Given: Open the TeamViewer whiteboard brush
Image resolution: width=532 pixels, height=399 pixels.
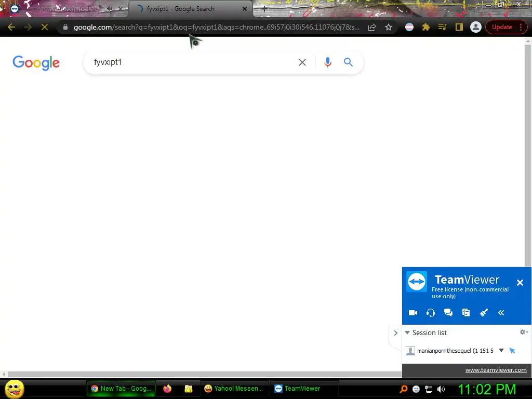Looking at the screenshot, I should tap(484, 313).
